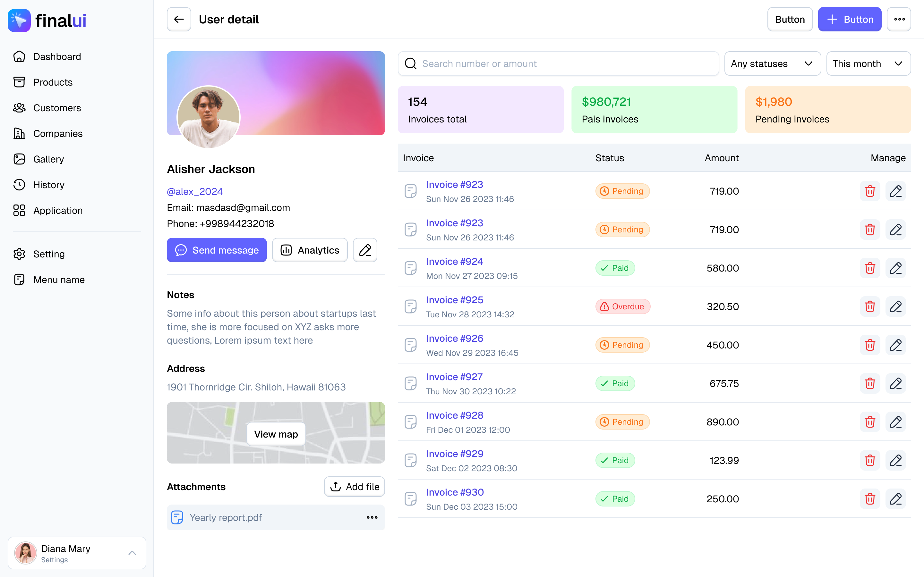Click the Send message button
Viewport: 924px width, 577px height.
pos(217,250)
